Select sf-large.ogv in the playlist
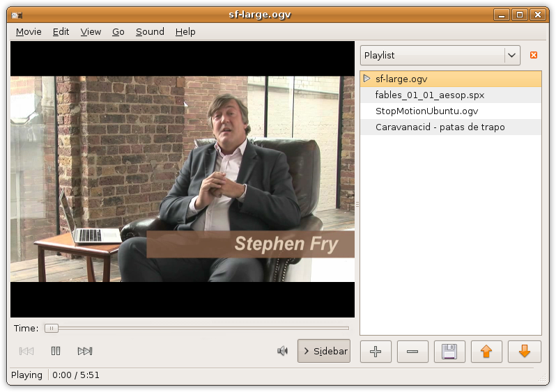The image size is (556, 392). pyautogui.click(x=451, y=79)
